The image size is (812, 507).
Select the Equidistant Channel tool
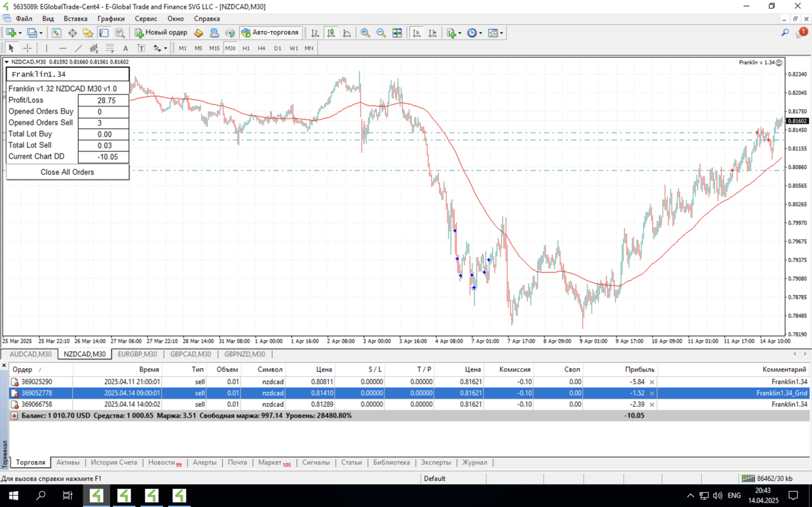tap(94, 48)
